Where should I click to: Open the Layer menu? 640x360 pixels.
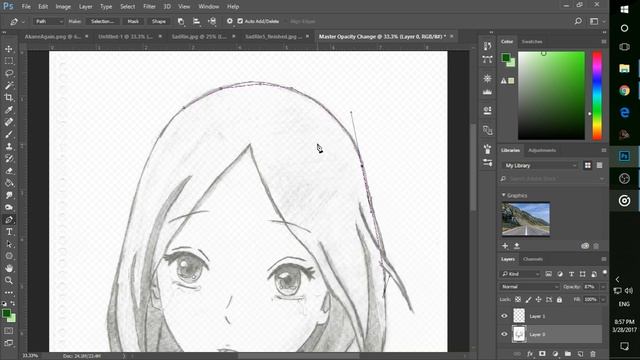coord(85,7)
